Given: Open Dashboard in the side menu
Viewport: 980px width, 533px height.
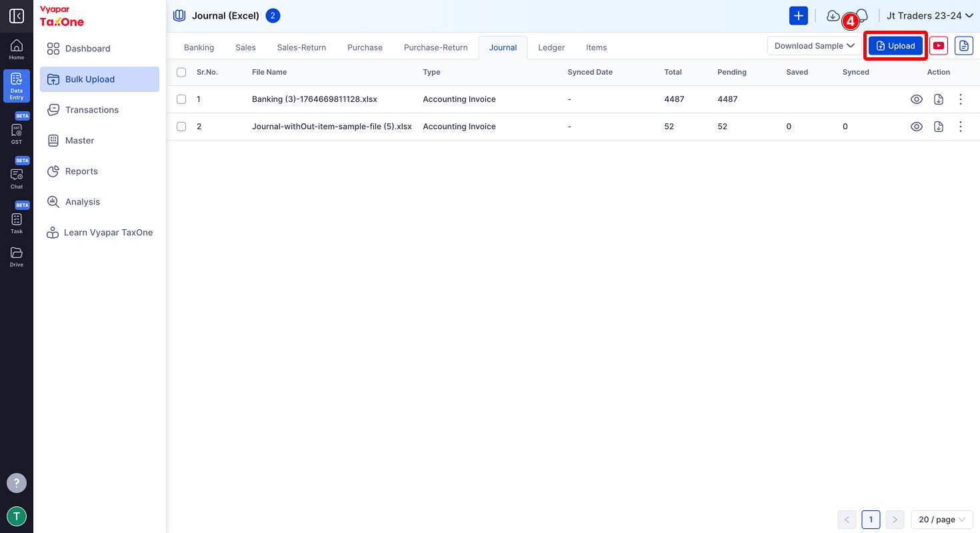Looking at the screenshot, I should tap(99, 49).
